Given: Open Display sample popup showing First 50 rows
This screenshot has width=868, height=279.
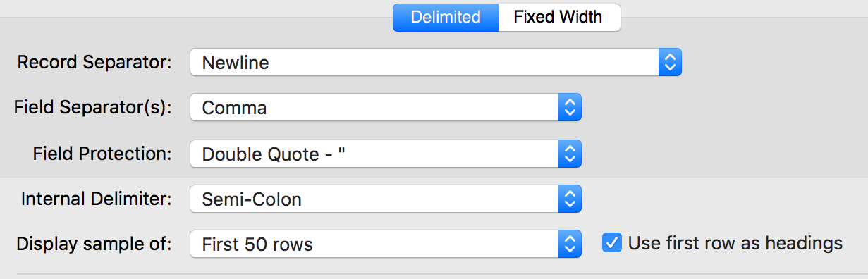Looking at the screenshot, I should [x=386, y=244].
